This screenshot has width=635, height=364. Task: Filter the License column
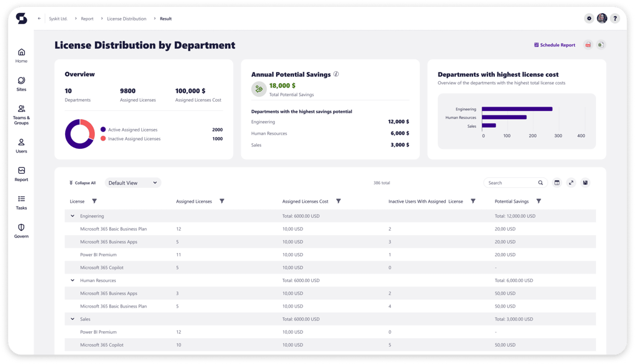tap(94, 202)
